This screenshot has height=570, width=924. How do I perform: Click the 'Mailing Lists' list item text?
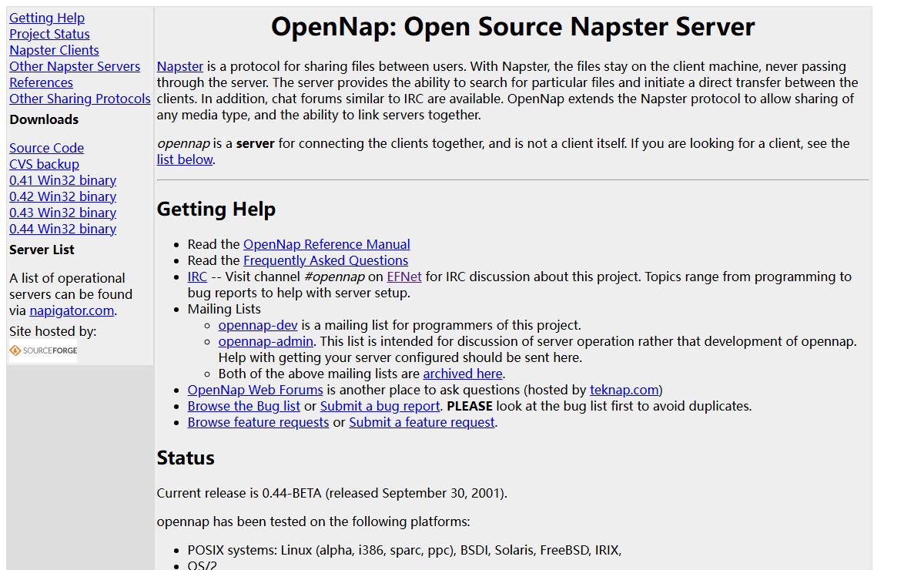pyautogui.click(x=224, y=309)
